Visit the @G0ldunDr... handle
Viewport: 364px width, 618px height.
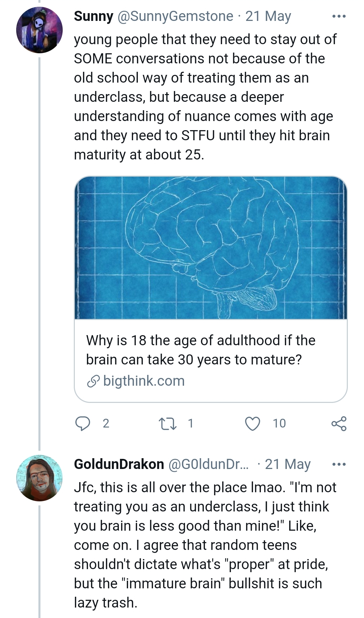pyautogui.click(x=208, y=464)
